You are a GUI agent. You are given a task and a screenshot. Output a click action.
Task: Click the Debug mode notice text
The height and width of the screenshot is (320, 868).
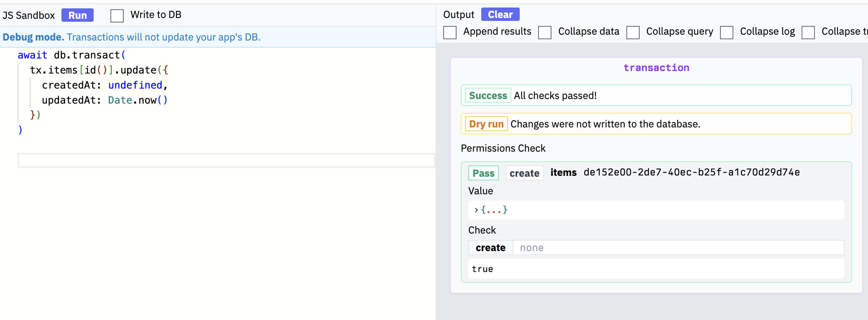[x=131, y=37]
